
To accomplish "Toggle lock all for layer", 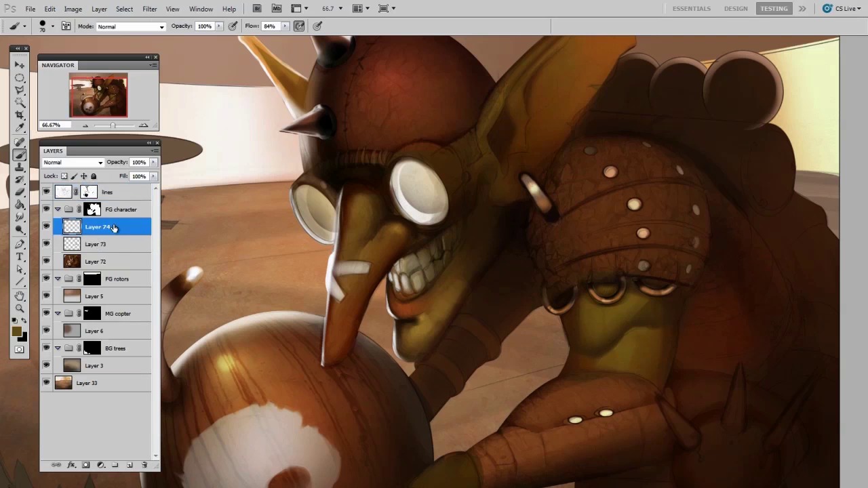I will click(x=94, y=176).
